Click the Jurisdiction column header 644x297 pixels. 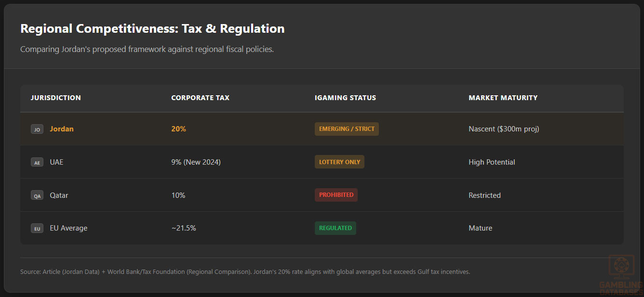tap(56, 98)
